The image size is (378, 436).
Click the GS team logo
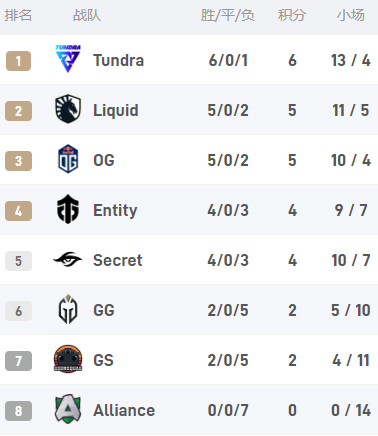click(68, 359)
